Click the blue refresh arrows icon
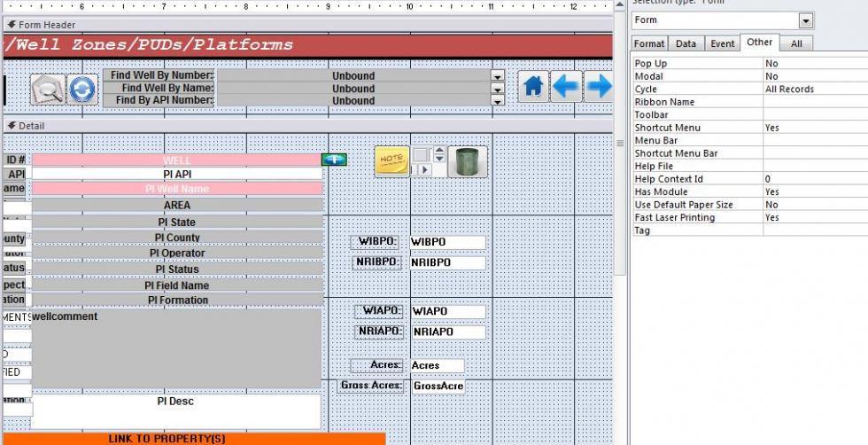The image size is (868, 445). pos(82,90)
